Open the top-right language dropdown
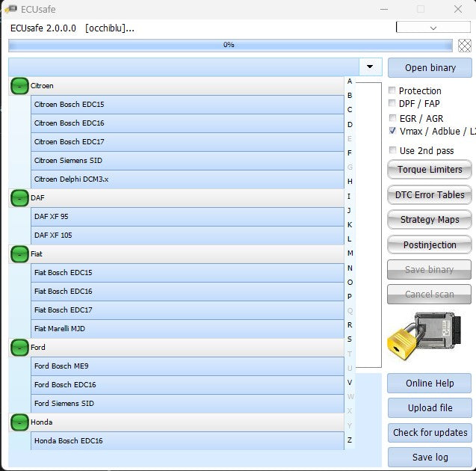 (x=433, y=28)
